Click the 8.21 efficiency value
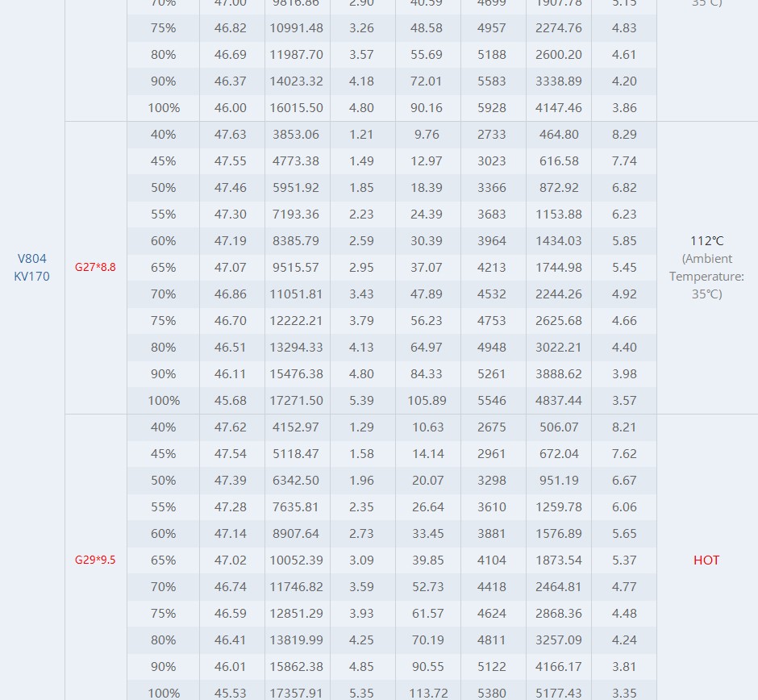758x700 pixels. 624,427
